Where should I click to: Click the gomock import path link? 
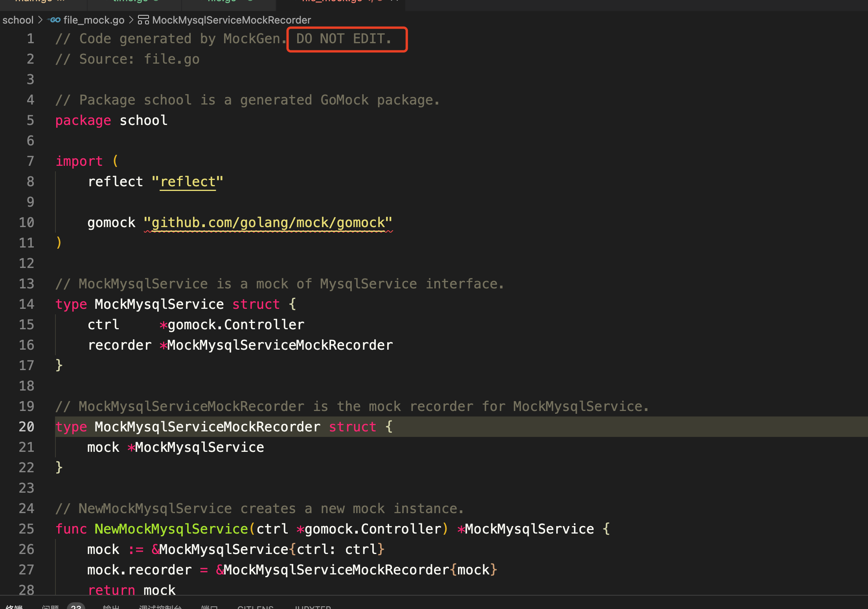pyautogui.click(x=268, y=223)
